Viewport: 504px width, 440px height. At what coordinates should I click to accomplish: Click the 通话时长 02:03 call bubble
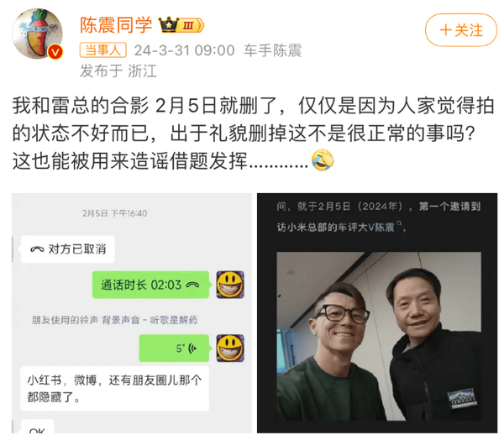tap(150, 285)
